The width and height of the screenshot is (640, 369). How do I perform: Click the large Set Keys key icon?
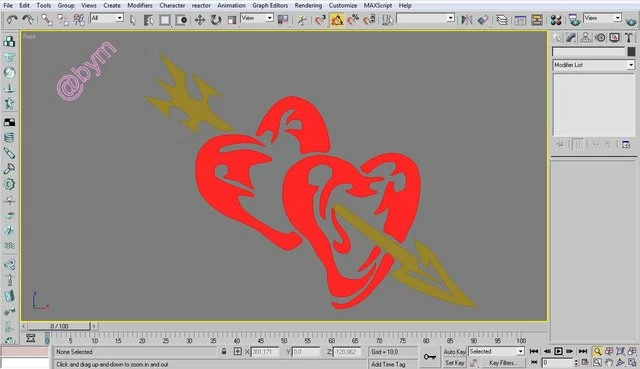[x=430, y=357]
